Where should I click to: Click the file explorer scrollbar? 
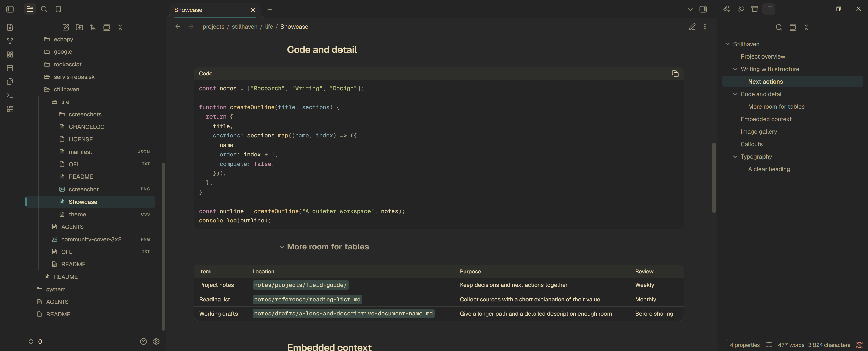(163, 247)
